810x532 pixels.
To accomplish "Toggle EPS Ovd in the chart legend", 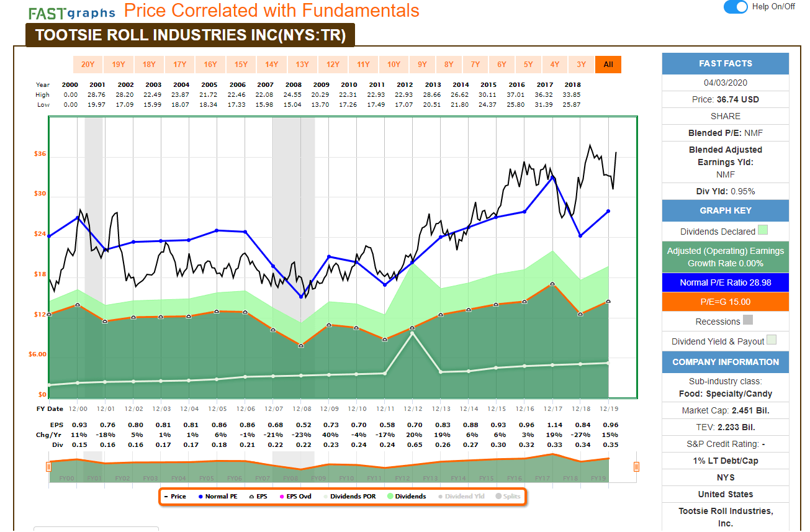I will [295, 497].
